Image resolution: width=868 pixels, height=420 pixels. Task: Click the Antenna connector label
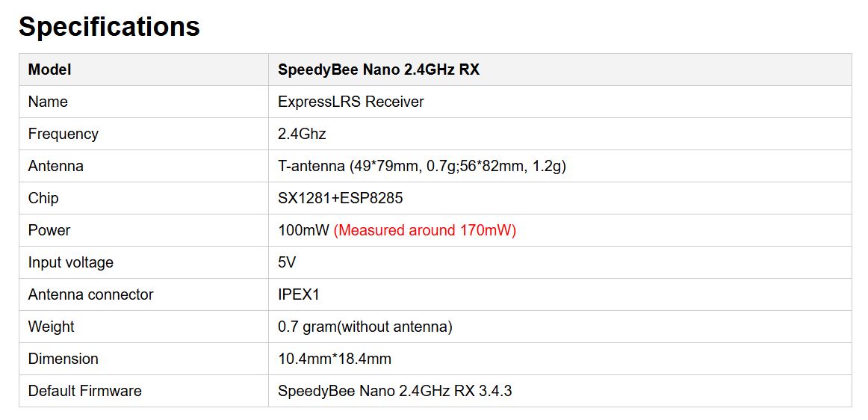click(x=90, y=294)
